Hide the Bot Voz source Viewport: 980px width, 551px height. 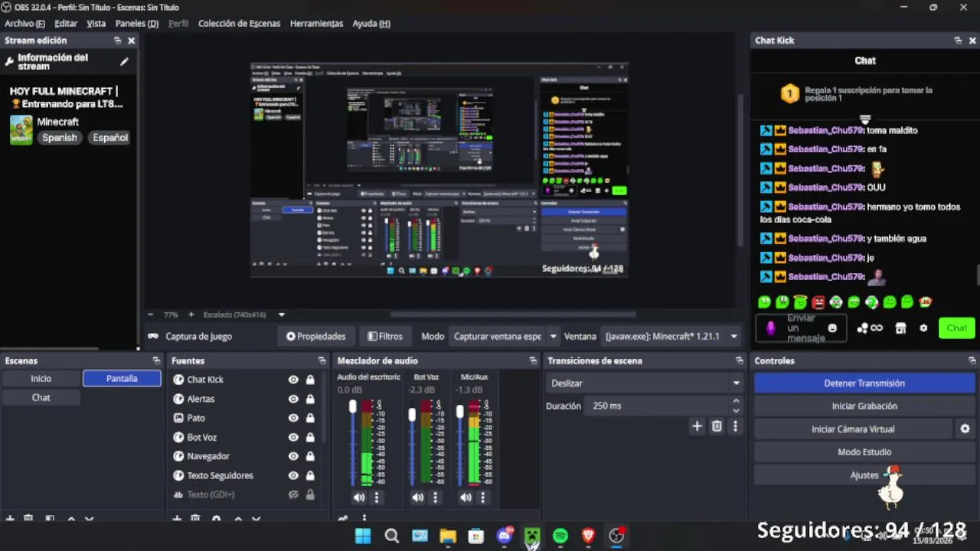[x=293, y=437]
